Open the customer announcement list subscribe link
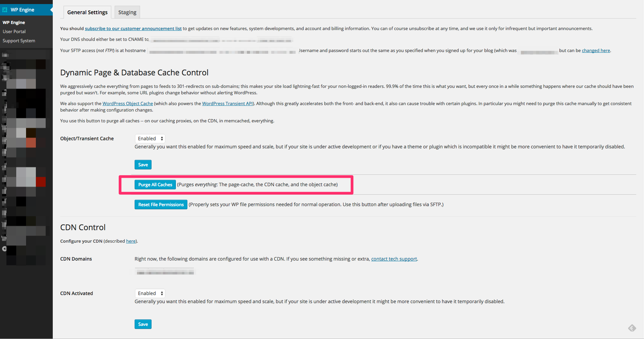Viewport: 644px width, 339px height. (x=133, y=29)
